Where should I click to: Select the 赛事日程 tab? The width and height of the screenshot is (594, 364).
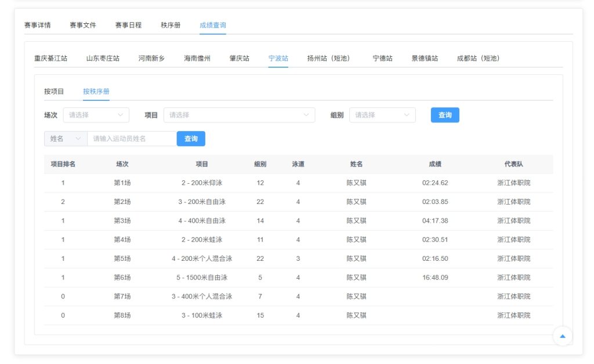pyautogui.click(x=128, y=25)
